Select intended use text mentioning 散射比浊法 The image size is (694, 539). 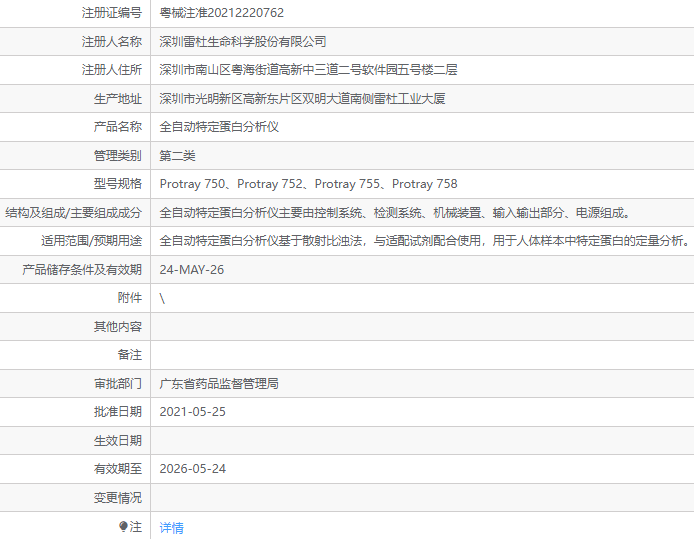tap(424, 241)
